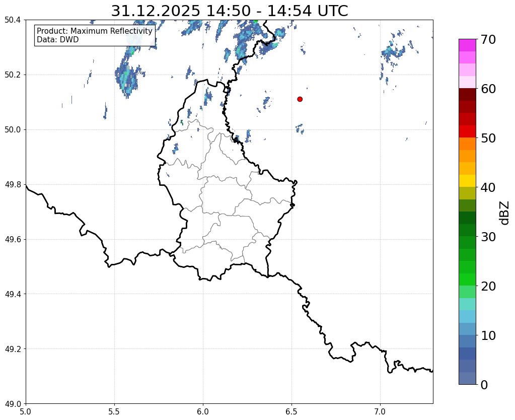Click the longitude 5.0 axis label
Image resolution: width=515 pixels, height=420 pixels.
coord(26,411)
